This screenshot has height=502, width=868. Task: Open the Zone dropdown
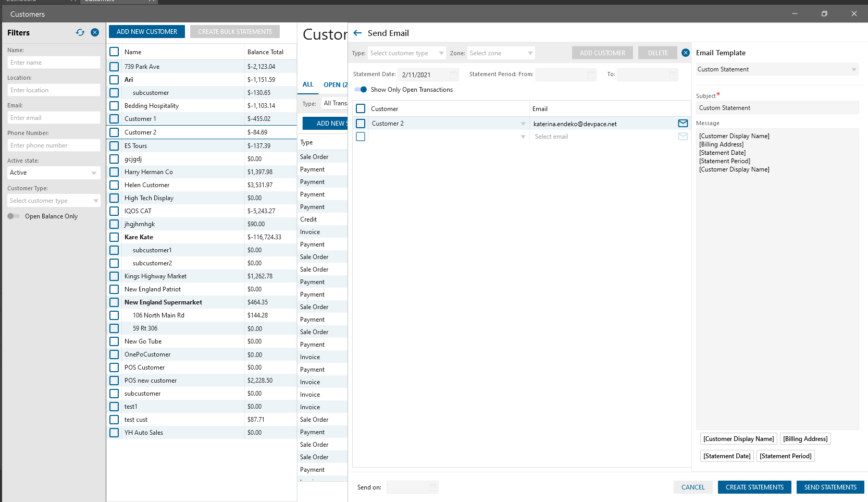(501, 53)
